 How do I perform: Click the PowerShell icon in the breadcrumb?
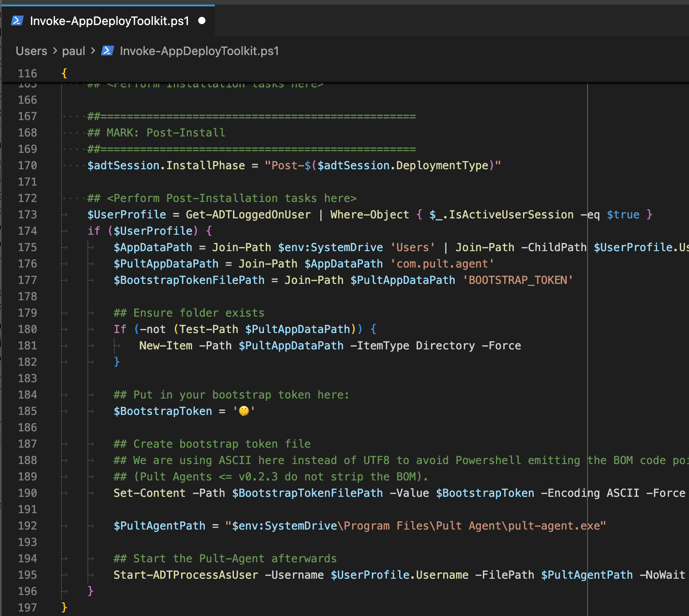pos(107,51)
